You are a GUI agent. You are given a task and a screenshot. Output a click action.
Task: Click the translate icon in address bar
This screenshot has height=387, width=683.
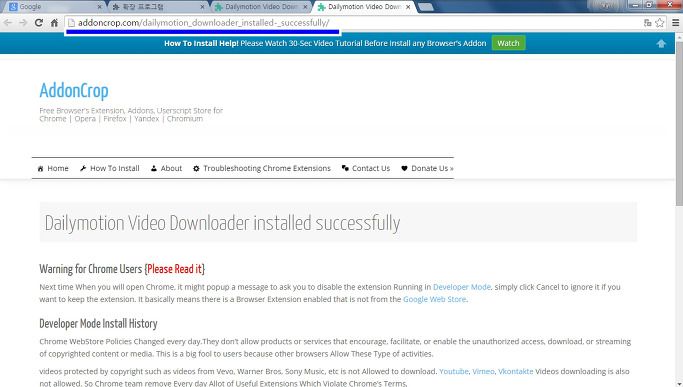coord(648,23)
